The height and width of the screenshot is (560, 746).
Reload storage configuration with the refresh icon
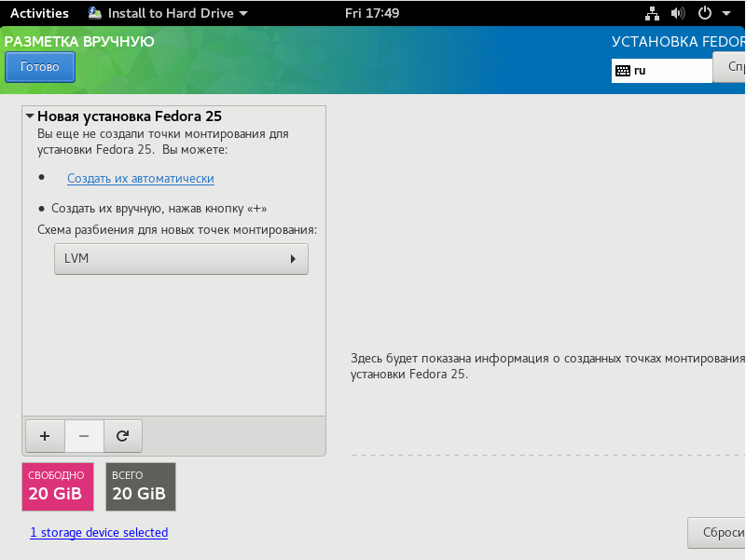[x=123, y=436]
